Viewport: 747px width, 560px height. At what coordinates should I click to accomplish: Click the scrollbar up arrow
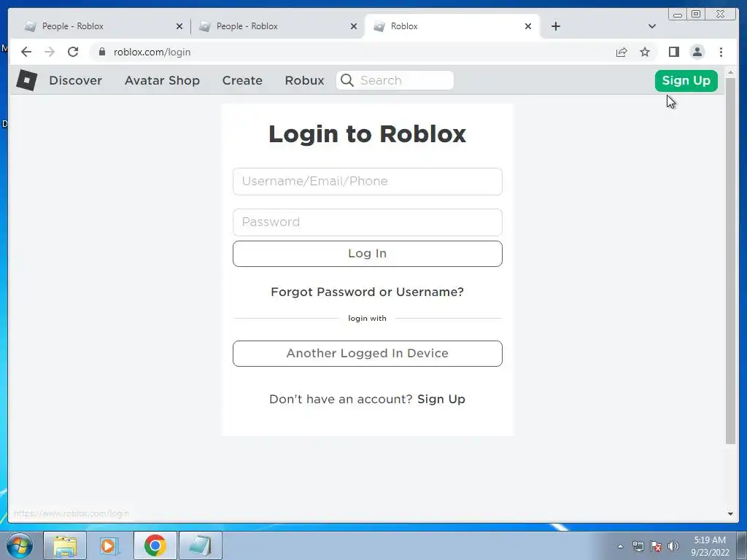(x=730, y=73)
